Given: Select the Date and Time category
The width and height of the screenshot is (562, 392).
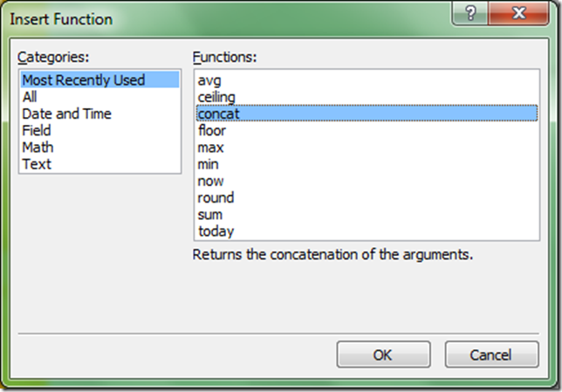Looking at the screenshot, I should coord(67,113).
